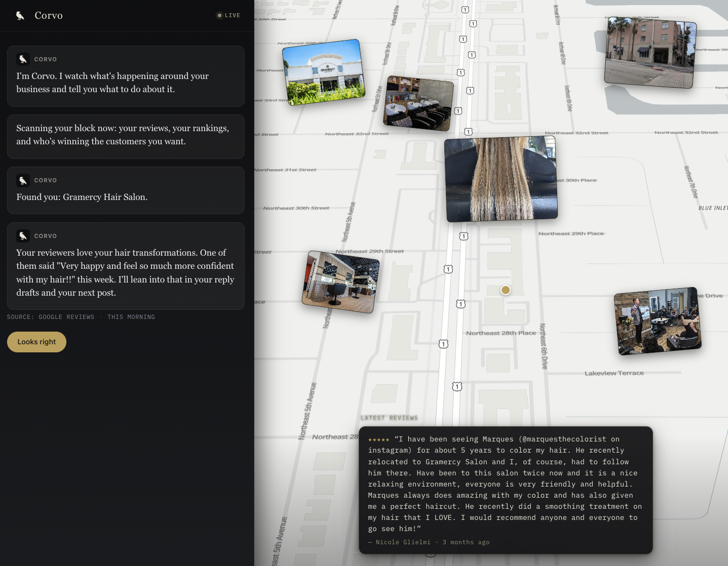Click the Northeast 30th Place map label
Image resolution: width=728 pixels, height=566 pixels.
(x=577, y=180)
